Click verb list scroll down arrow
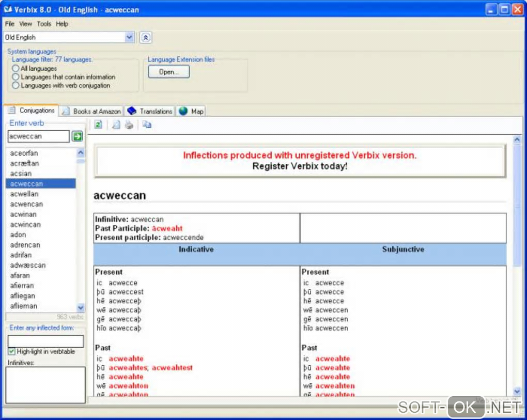Viewport: 527px width, 420px height. click(81, 307)
